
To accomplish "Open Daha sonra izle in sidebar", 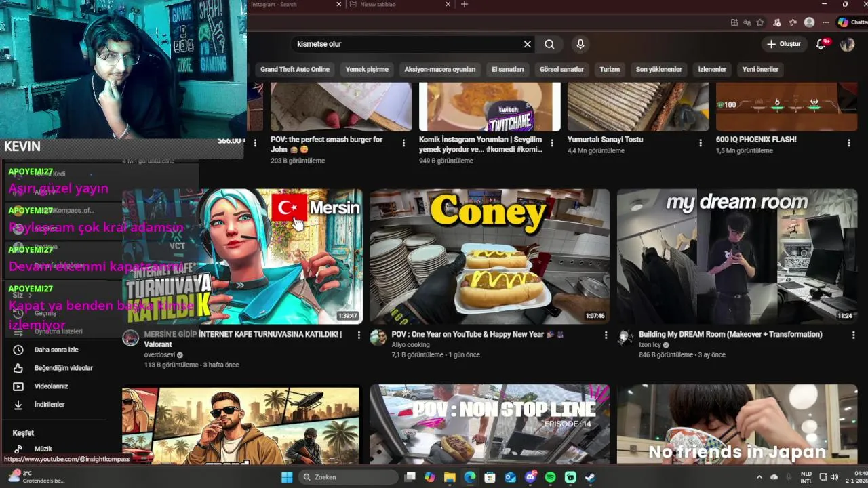I will pyautogui.click(x=58, y=350).
